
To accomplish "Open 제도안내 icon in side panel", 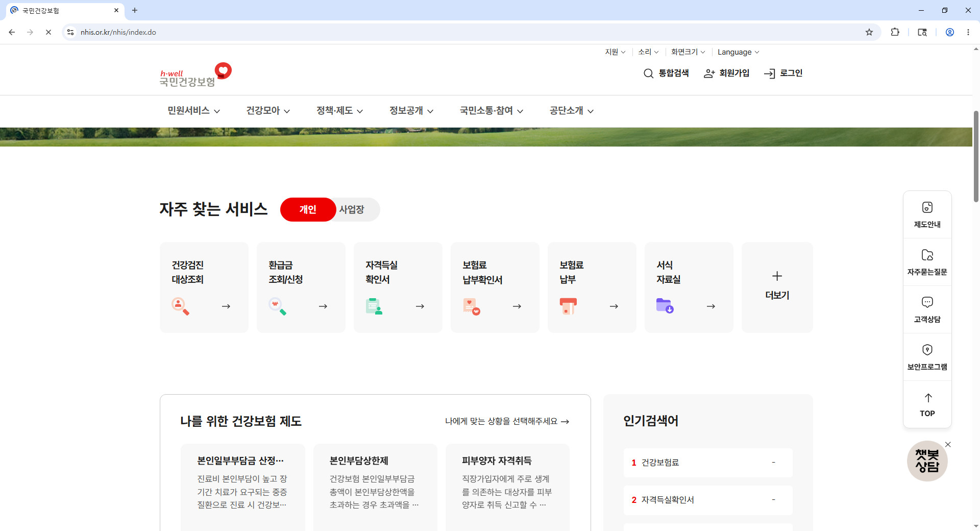I will tap(927, 207).
